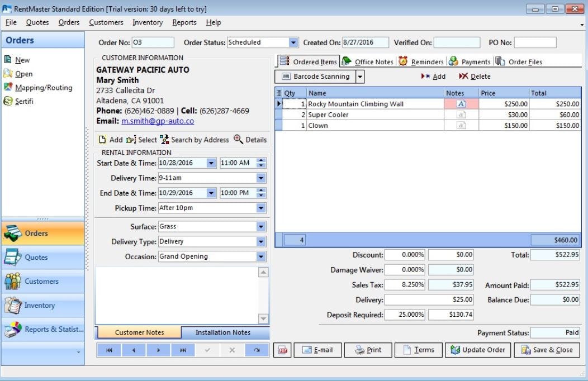Click the Discount percentage field
The height and width of the screenshot is (381, 588).
click(405, 255)
